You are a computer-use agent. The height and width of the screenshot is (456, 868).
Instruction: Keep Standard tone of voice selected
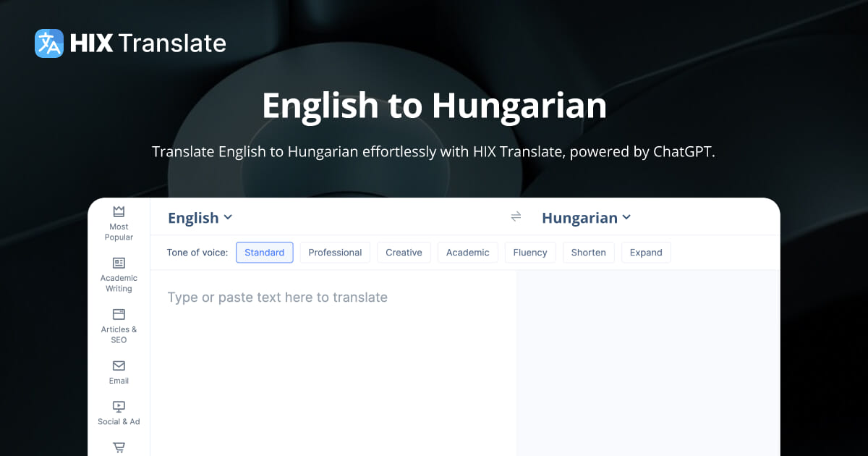264,252
